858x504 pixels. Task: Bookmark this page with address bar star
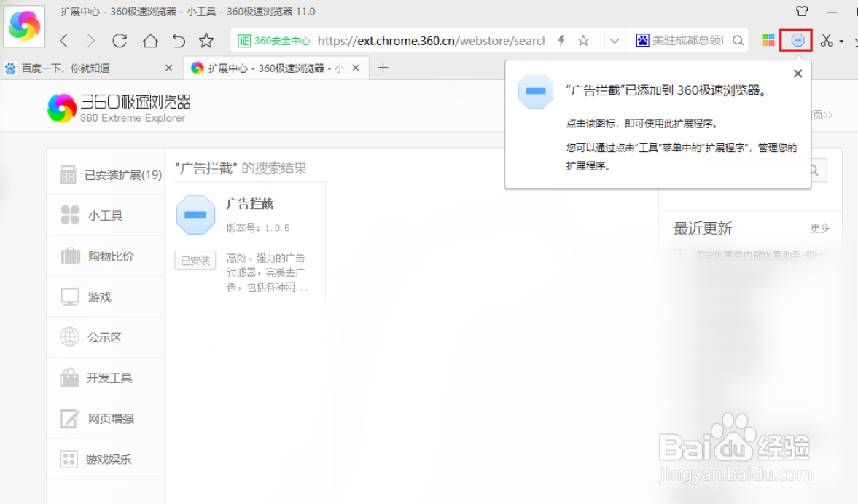click(x=583, y=41)
